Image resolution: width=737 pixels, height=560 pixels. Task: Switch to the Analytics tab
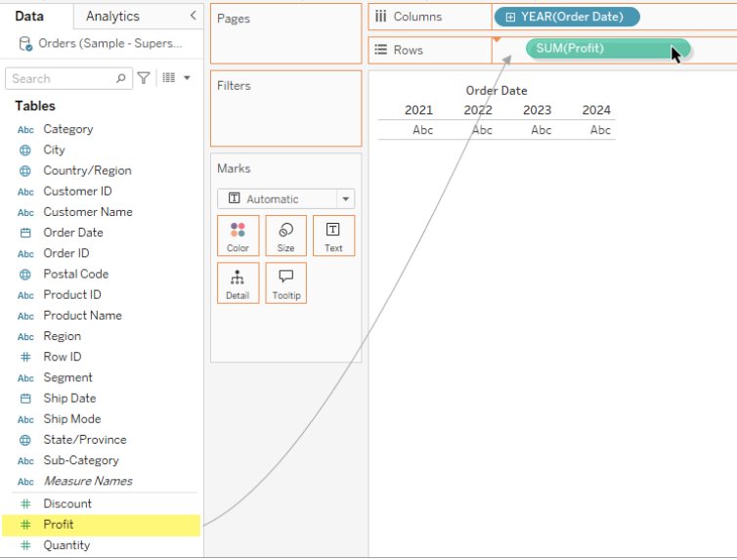click(x=112, y=17)
